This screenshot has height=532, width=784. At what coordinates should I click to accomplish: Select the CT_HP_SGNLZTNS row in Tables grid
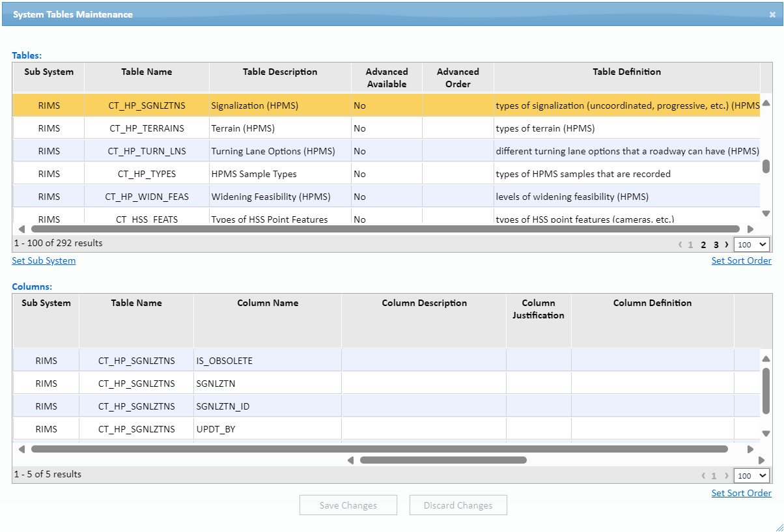click(387, 105)
